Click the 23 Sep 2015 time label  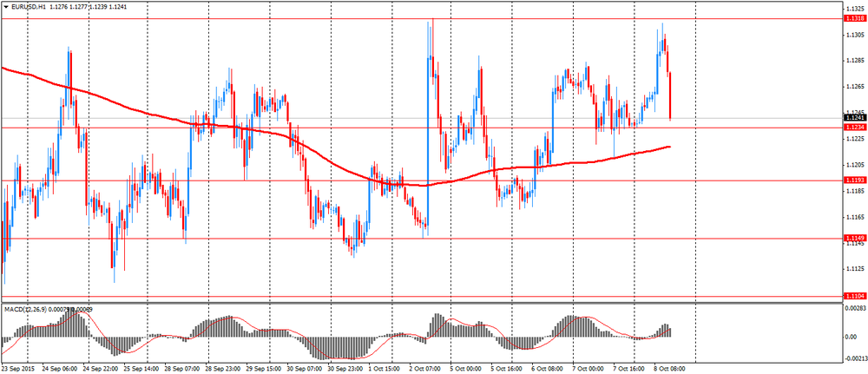[16, 367]
